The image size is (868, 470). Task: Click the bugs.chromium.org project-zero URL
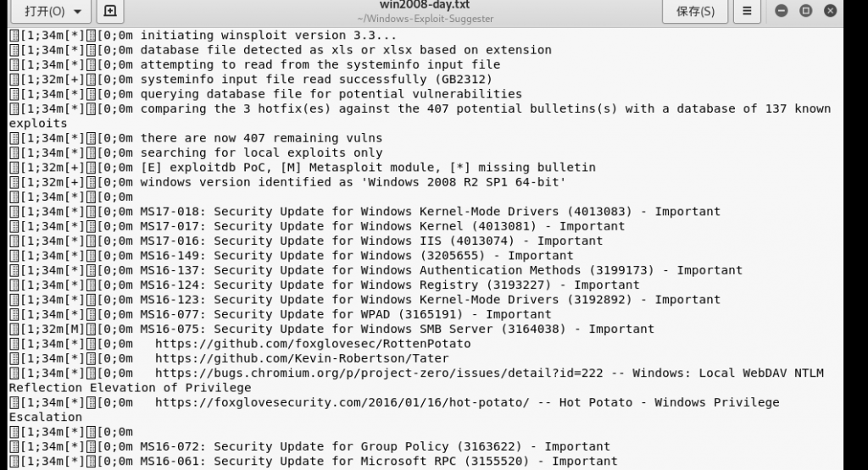[x=379, y=373]
